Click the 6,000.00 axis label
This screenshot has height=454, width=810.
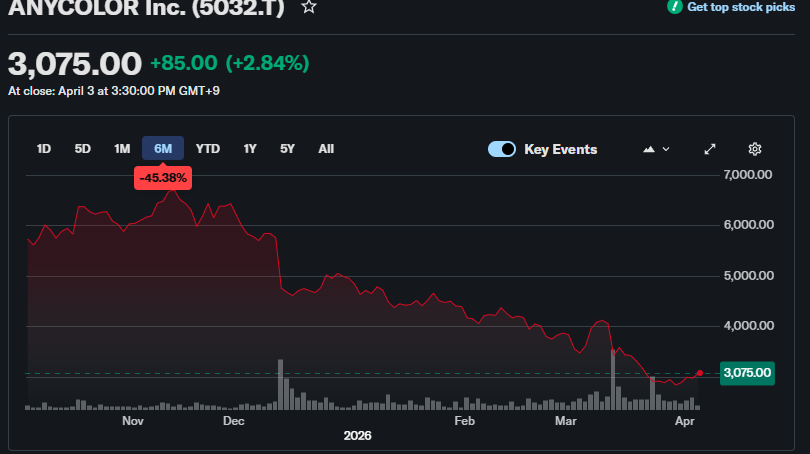[x=749, y=225]
